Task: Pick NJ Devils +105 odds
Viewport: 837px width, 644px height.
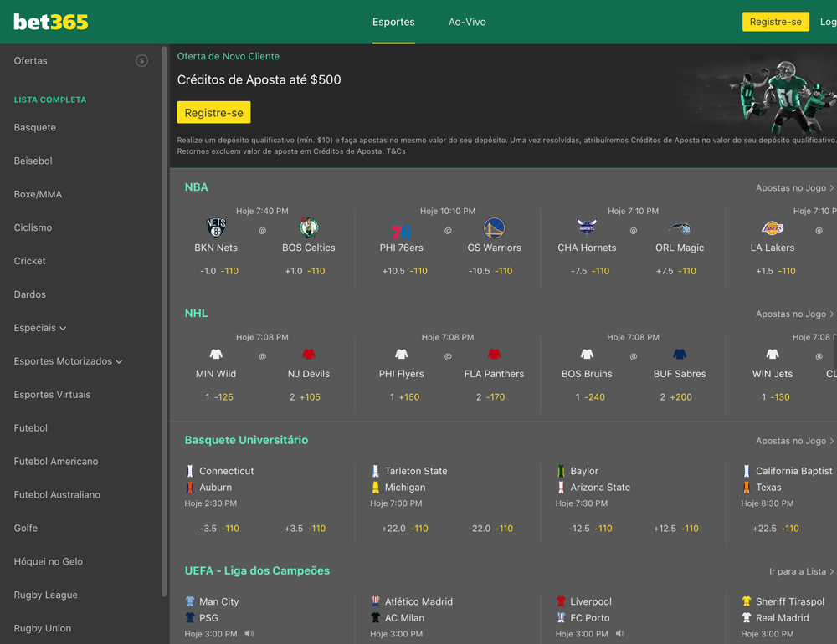Action: 305,397
